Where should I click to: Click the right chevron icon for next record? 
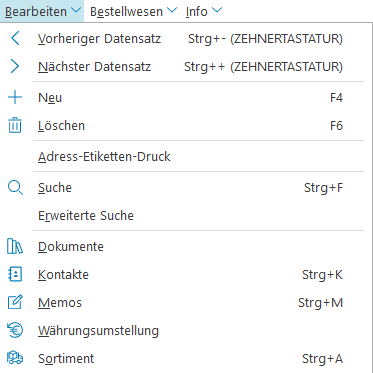click(x=15, y=67)
